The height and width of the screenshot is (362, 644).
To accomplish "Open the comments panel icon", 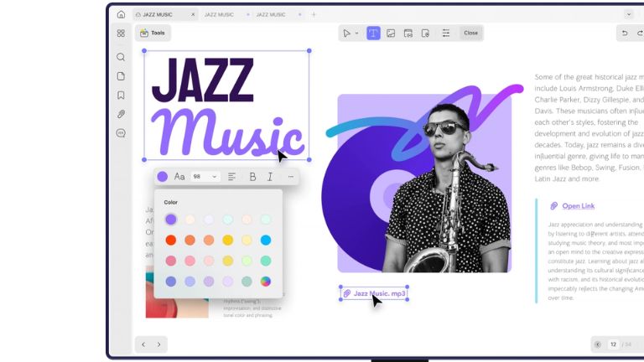I will pyautogui.click(x=121, y=133).
